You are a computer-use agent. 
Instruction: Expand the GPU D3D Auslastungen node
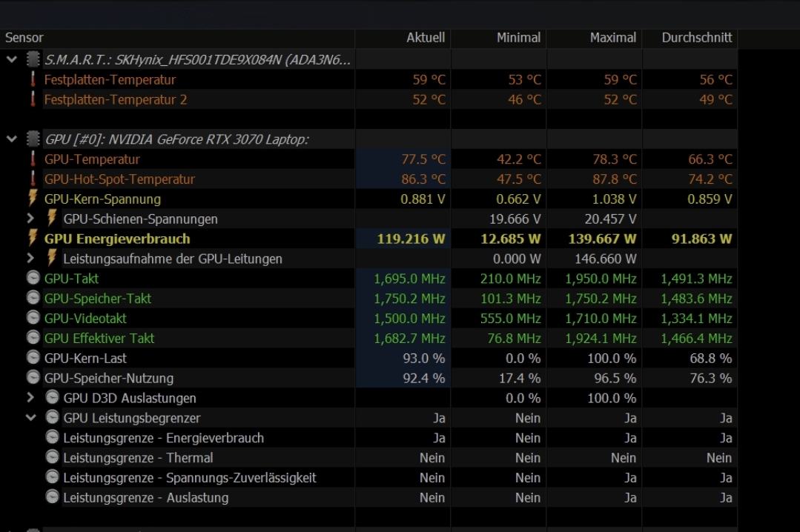click(30, 398)
